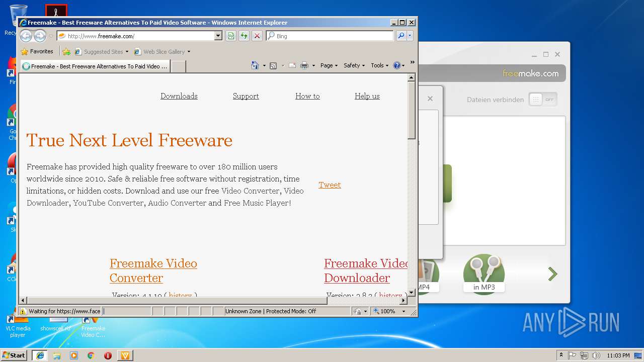
Task: Open the Tools menu
Action: (x=380, y=65)
